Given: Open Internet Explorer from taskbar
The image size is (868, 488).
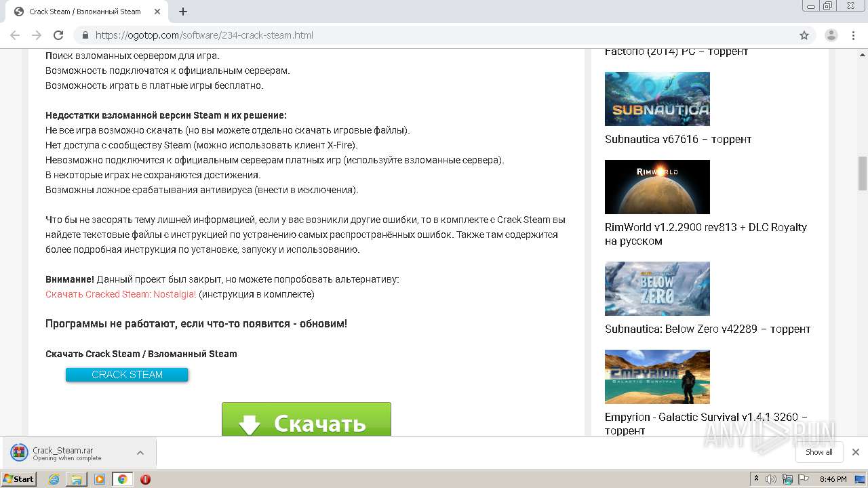Looking at the screenshot, I should coord(54,479).
